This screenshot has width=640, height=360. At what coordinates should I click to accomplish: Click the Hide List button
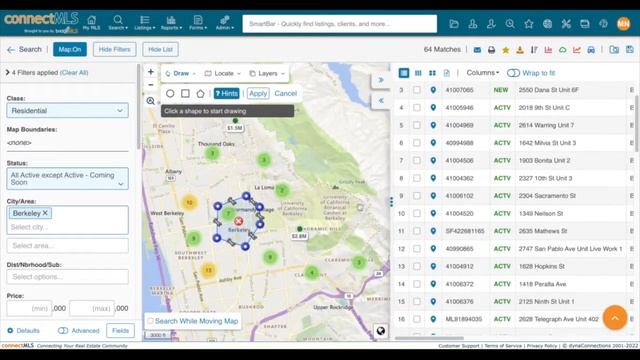point(160,49)
